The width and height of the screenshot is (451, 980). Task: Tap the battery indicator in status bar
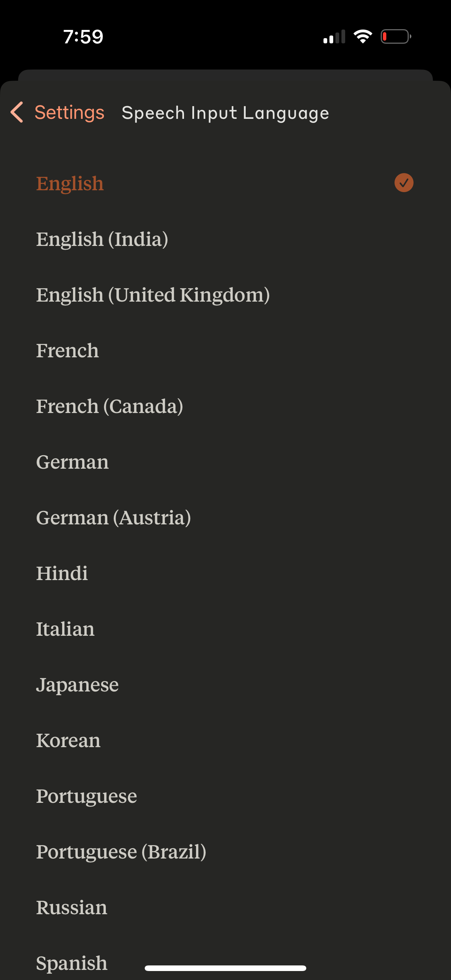395,36
